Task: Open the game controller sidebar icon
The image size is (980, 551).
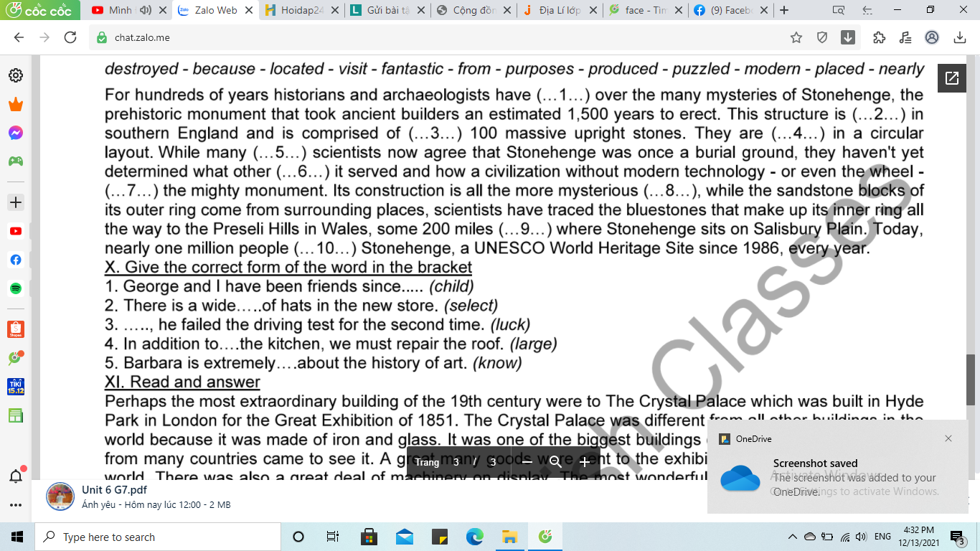Action: coord(15,161)
